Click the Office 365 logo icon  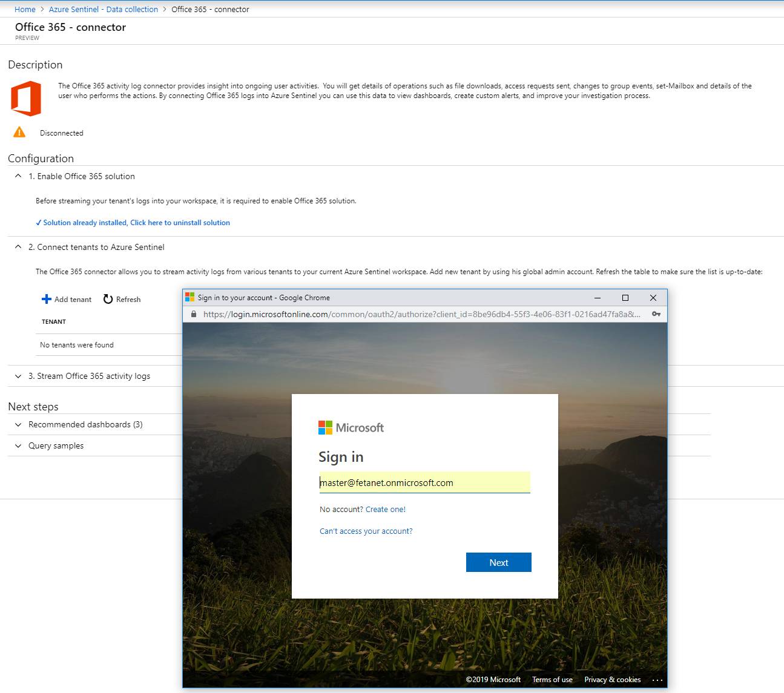click(x=26, y=99)
